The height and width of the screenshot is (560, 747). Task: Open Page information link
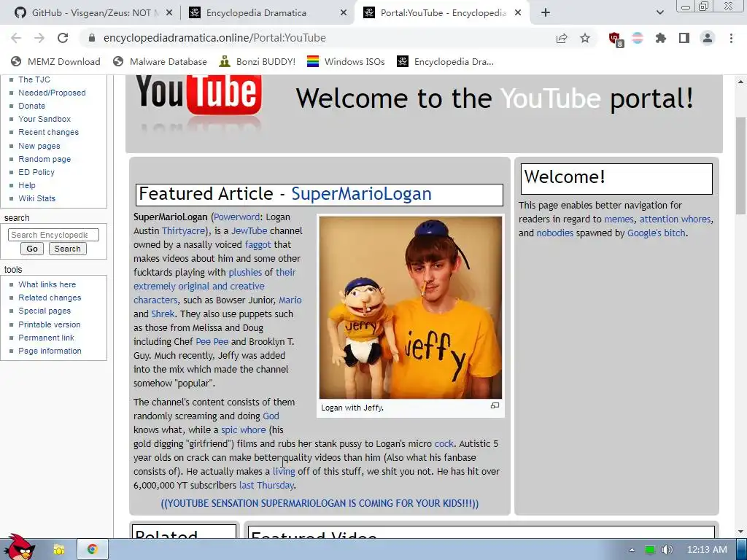50,351
